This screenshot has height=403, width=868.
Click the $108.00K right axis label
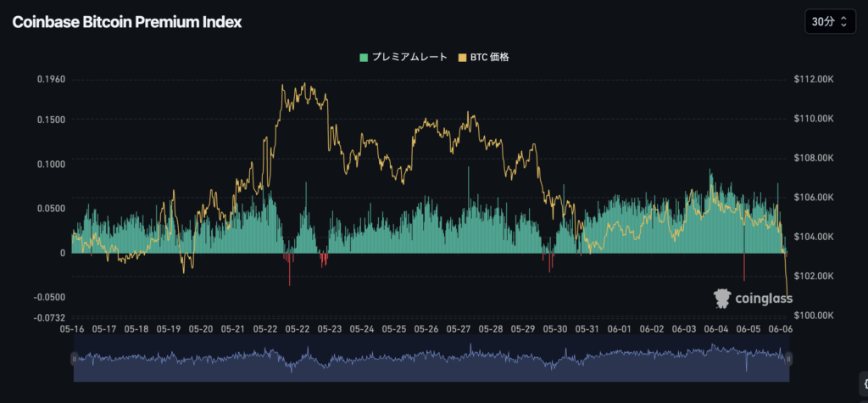(815, 159)
